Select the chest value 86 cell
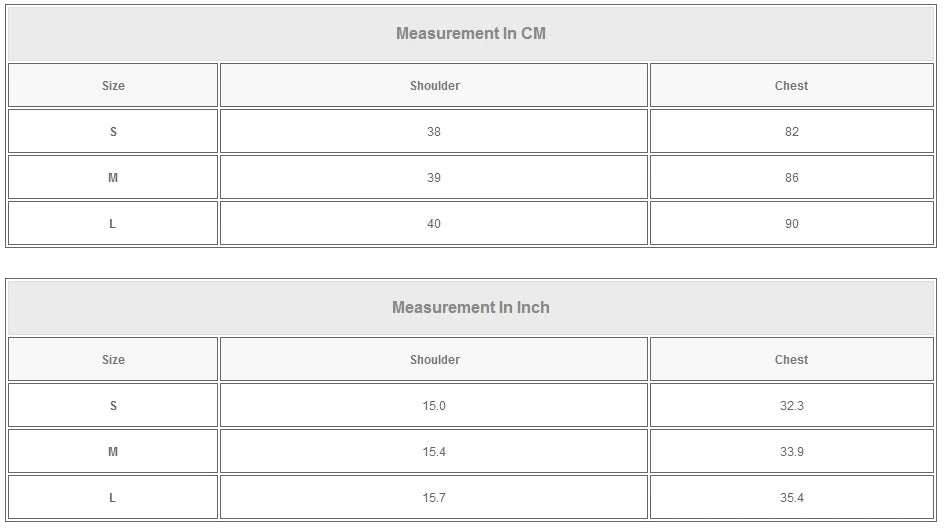This screenshot has width=945, height=528. click(x=791, y=178)
